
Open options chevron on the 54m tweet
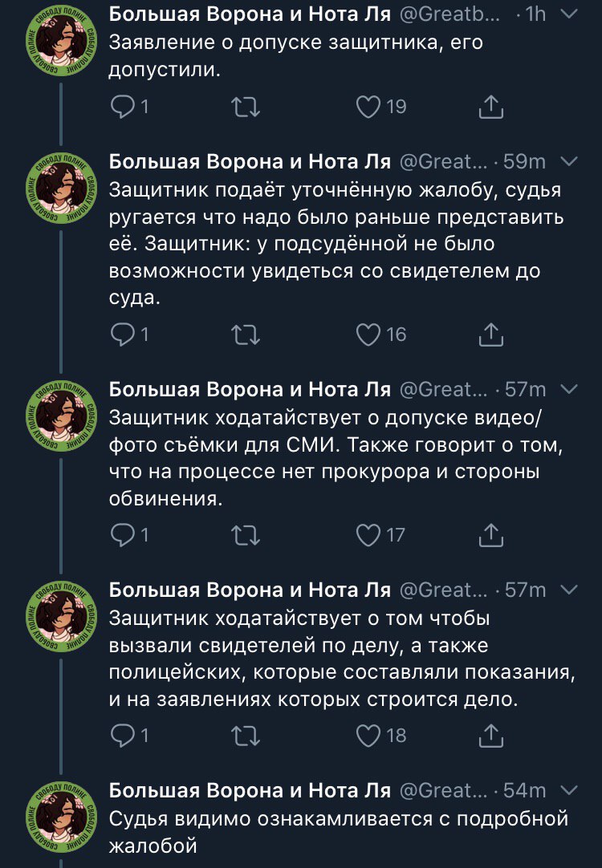click(567, 791)
